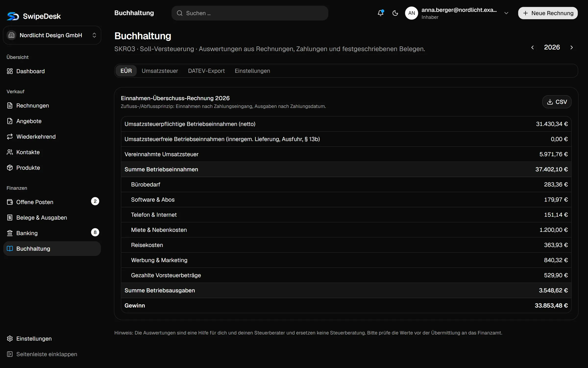Click the Reisekosten row
Image resolution: width=588 pixels, height=368 pixels.
point(346,245)
